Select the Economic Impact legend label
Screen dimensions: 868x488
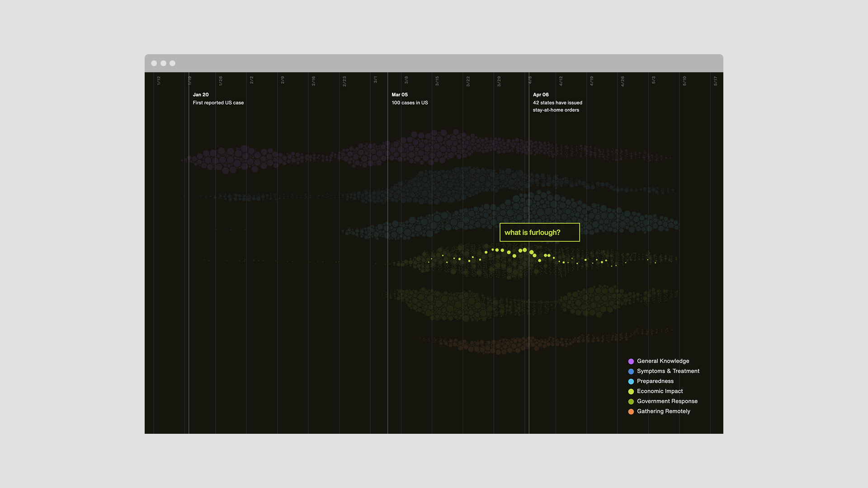tap(660, 391)
